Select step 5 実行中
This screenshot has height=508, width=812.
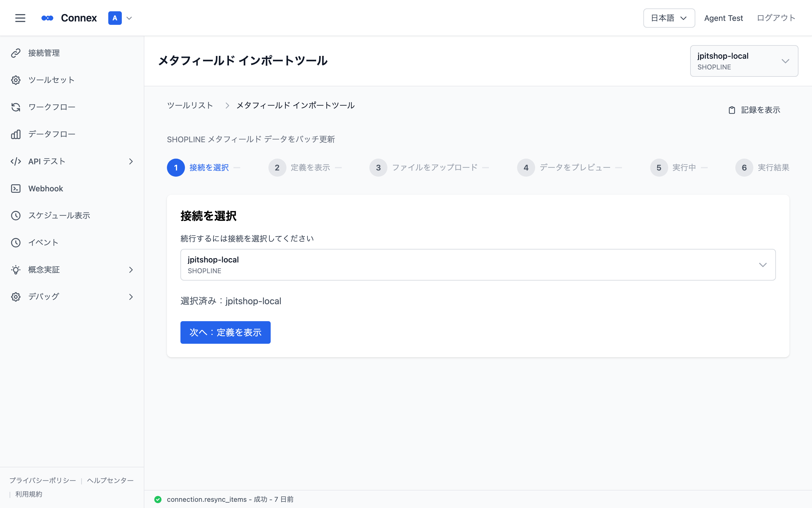673,168
